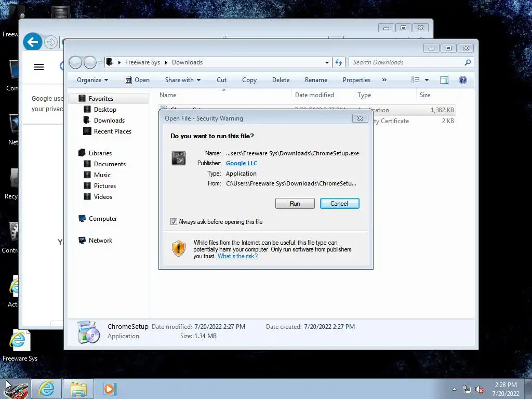
Task: Click the browser window forward arrow
Action: pos(50,42)
